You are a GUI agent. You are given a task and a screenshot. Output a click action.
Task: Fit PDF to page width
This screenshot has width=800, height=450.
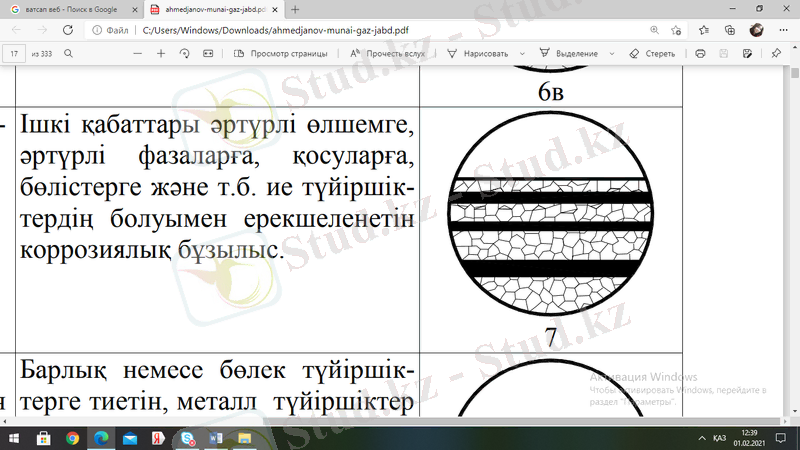[x=208, y=54]
